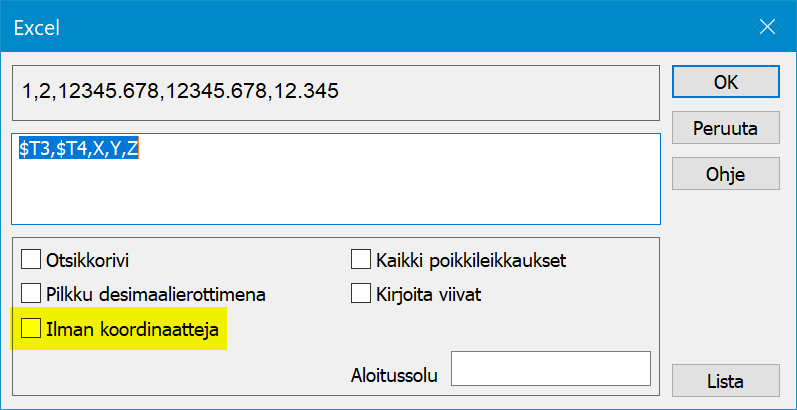Tick the Kaikki poikkileikkaukset checkbox

click(361, 261)
